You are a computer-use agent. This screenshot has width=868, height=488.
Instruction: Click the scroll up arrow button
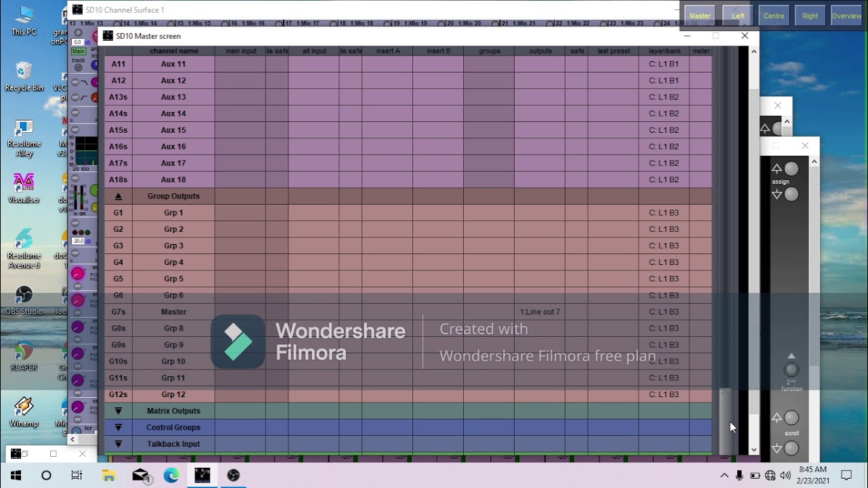(x=777, y=418)
